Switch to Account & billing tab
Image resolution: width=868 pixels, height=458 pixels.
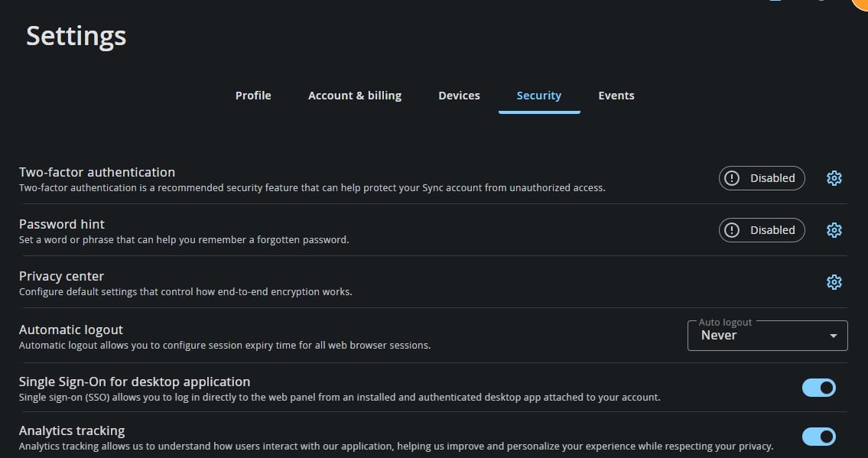point(355,96)
